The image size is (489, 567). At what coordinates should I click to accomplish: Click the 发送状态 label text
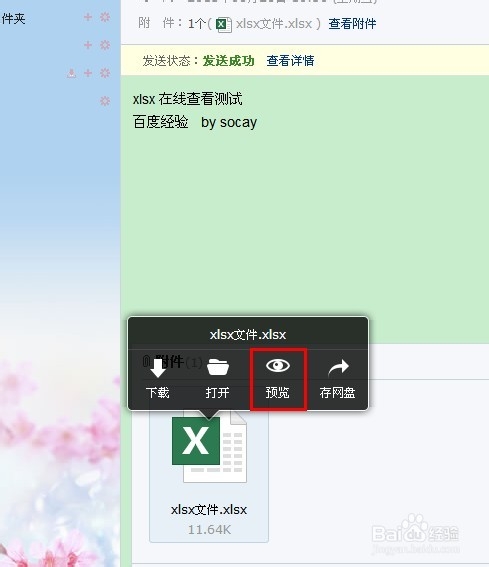tap(166, 61)
